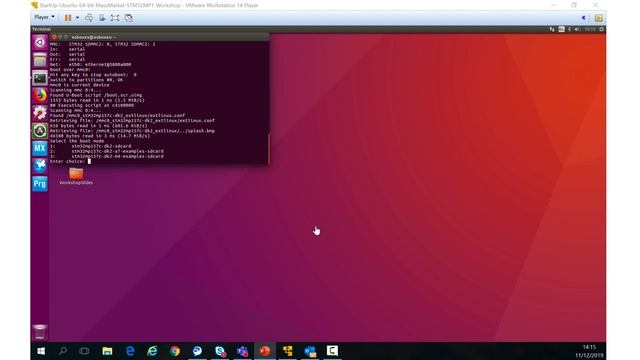Open System Settings gear in launcher
Viewport: 640px width, 360px height.
[40, 113]
